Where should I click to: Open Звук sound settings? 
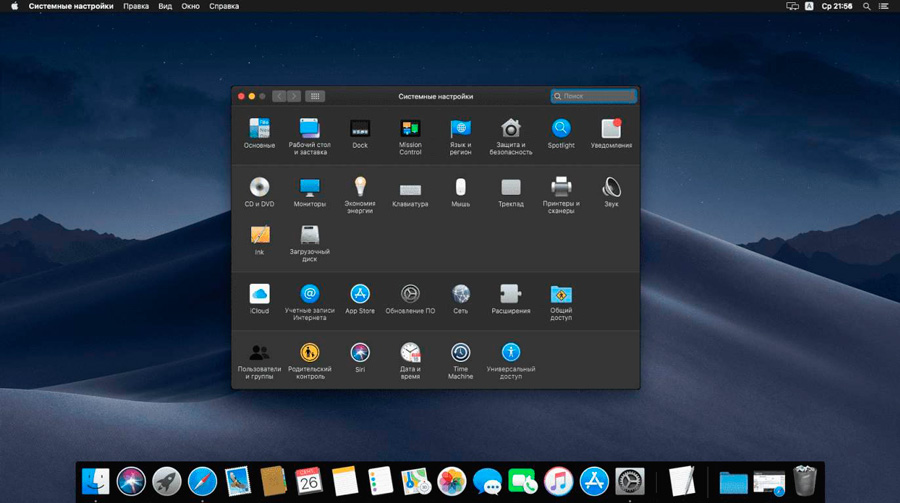click(x=611, y=192)
